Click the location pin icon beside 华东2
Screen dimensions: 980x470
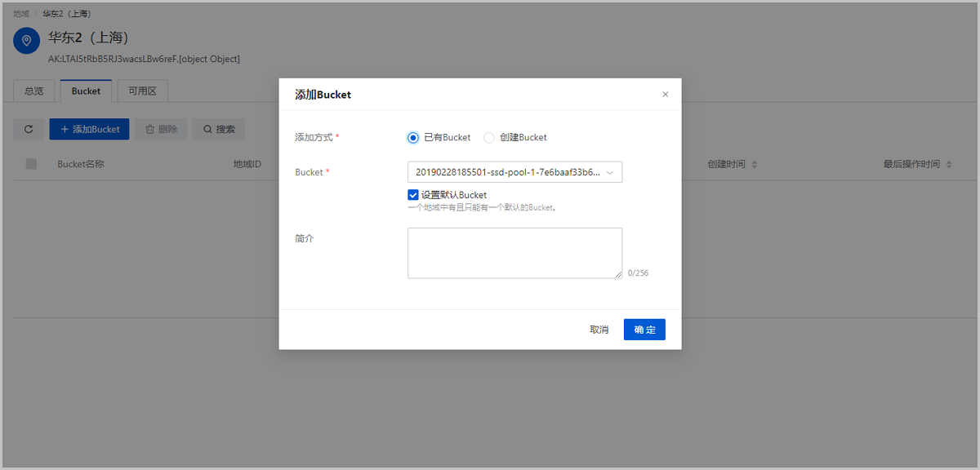tap(27, 41)
